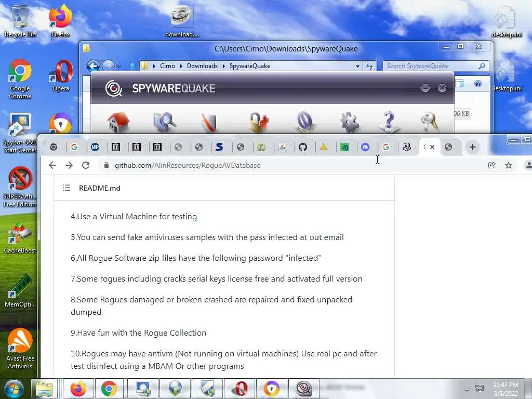Screen dimensions: 532x399
Task: Bookmark this page with star icon
Action: [508, 165]
